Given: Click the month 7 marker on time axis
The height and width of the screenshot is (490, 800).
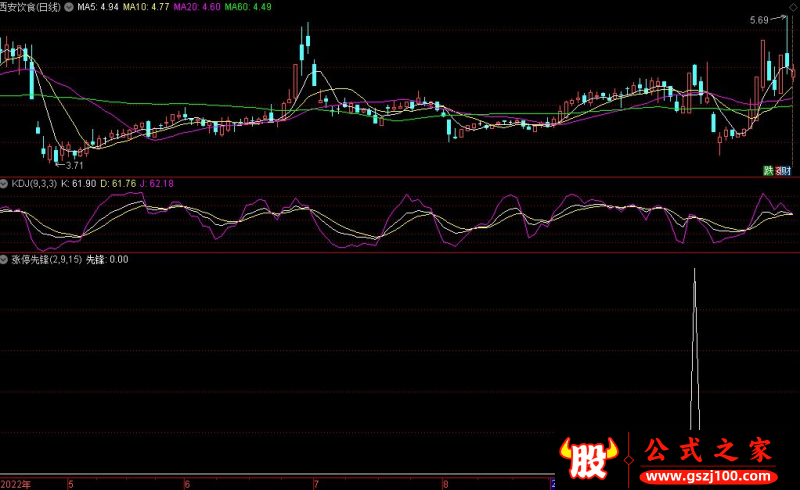Looking at the screenshot, I should pos(316,483).
